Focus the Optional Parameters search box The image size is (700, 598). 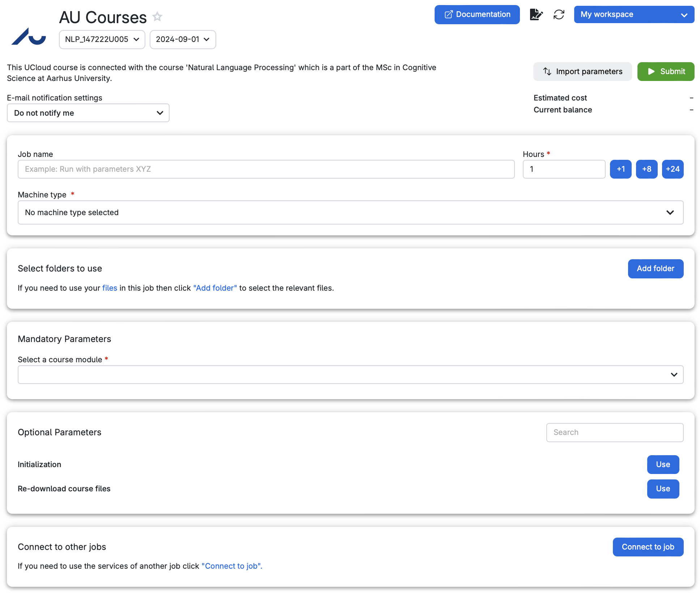[x=614, y=432]
